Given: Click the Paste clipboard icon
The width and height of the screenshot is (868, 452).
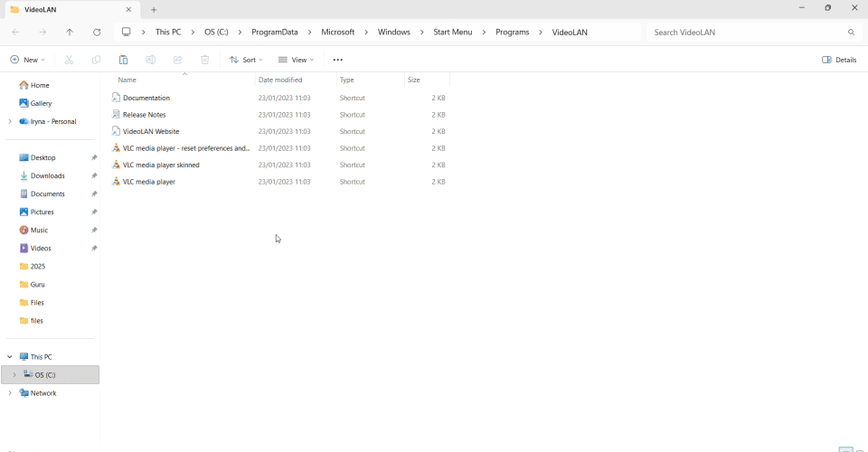Looking at the screenshot, I should pyautogui.click(x=124, y=60).
